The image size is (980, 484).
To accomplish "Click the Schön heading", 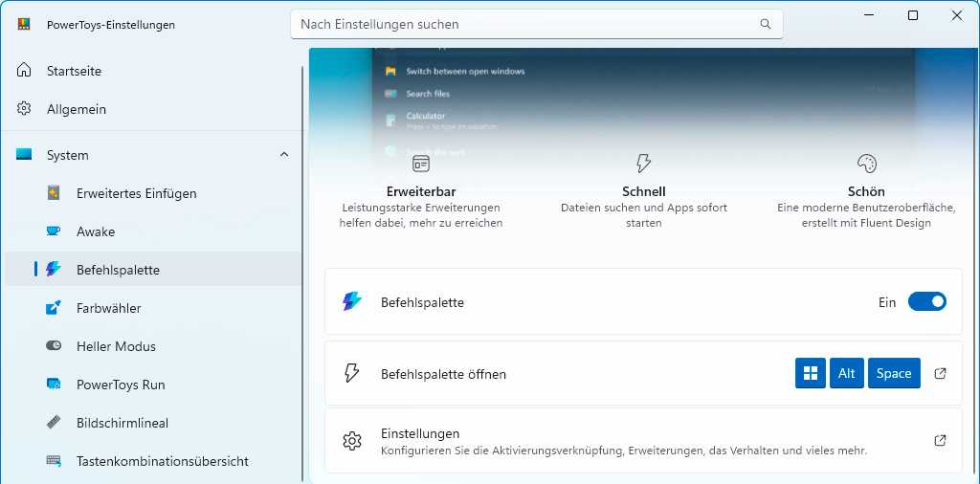I will [866, 191].
